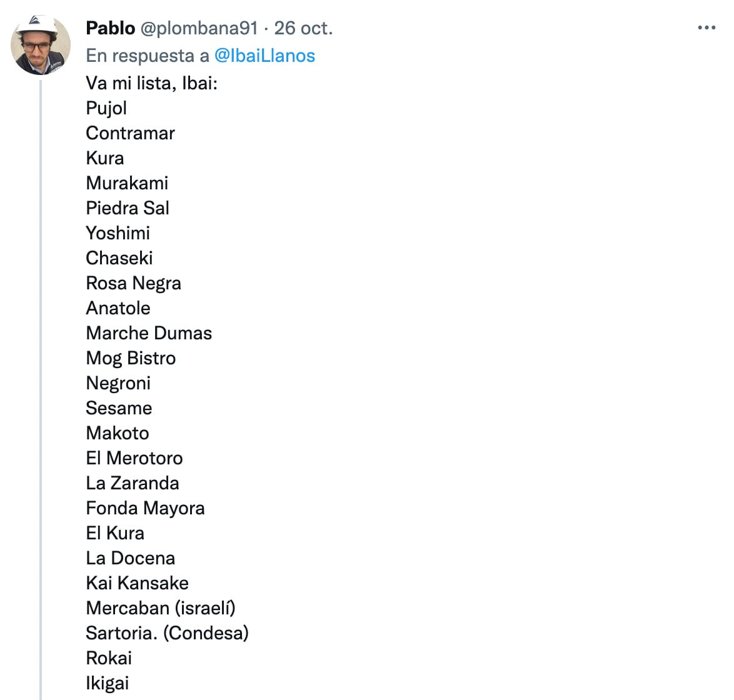Viewport: 734px width, 700px height.
Task: Open the @IbaiLlanos mention link
Action: coord(264,56)
